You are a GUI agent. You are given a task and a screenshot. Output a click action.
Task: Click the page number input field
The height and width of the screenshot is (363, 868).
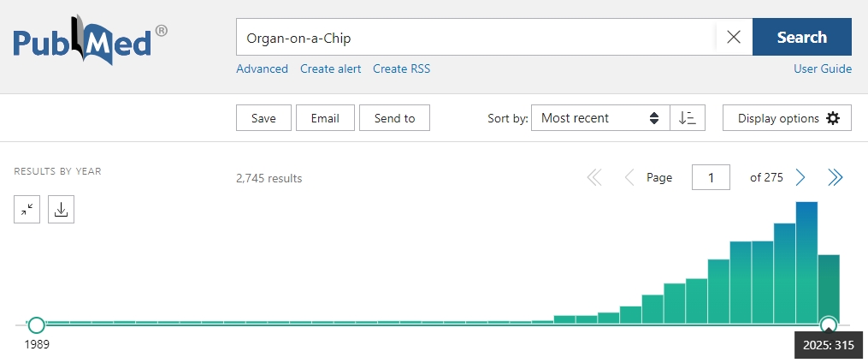pyautogui.click(x=711, y=177)
